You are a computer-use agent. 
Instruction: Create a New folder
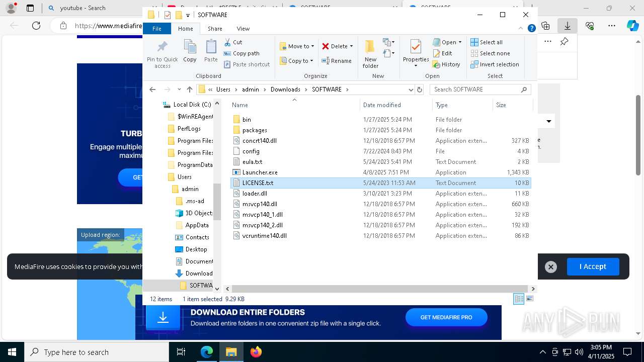pos(370,54)
